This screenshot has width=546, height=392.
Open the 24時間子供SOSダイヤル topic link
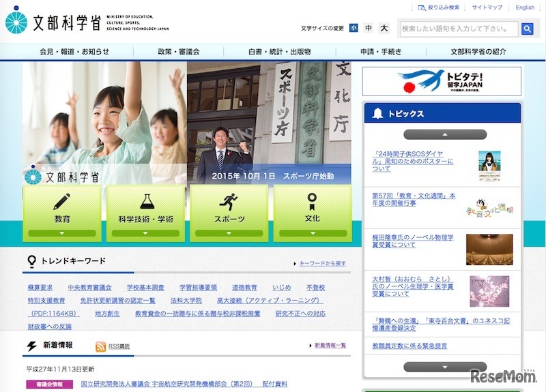[413, 161]
